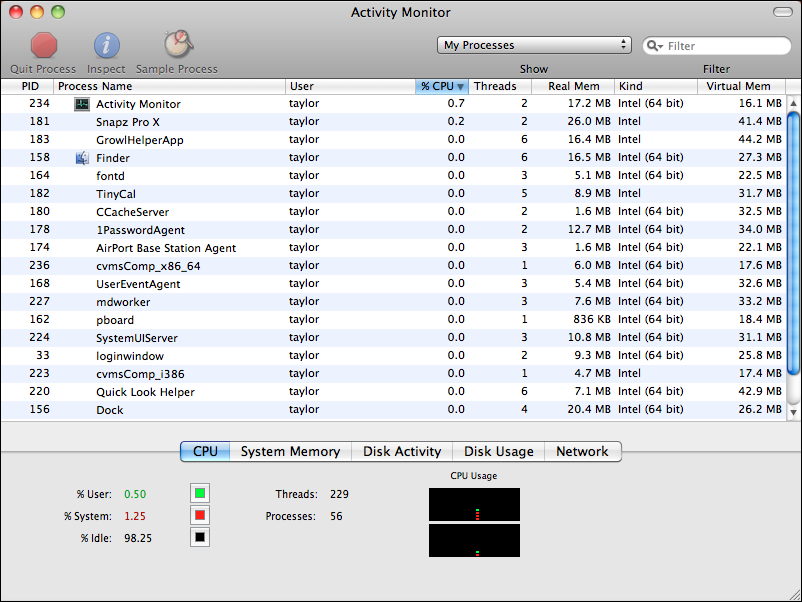Click the 836 KB Real Mem value
This screenshot has width=802, height=602.
pyautogui.click(x=592, y=320)
